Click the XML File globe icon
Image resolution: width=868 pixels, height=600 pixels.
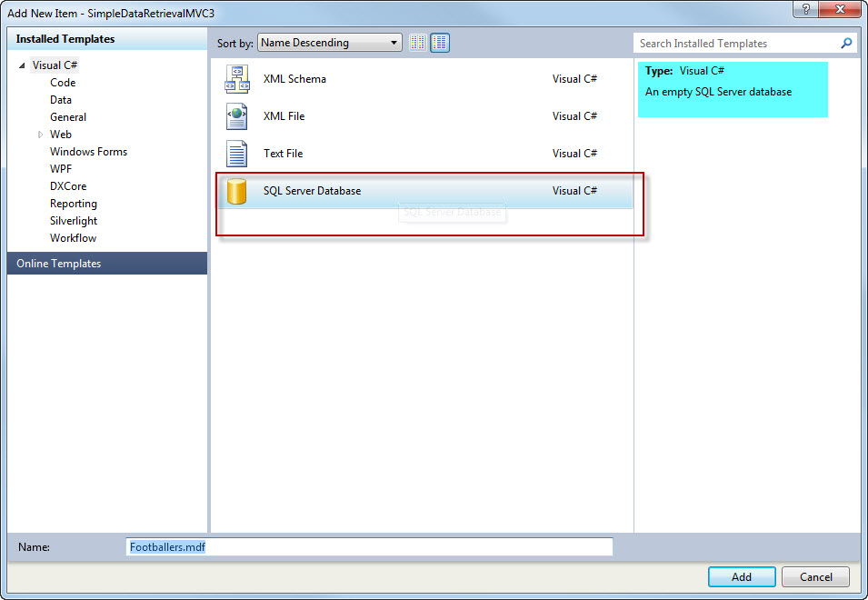[236, 117]
